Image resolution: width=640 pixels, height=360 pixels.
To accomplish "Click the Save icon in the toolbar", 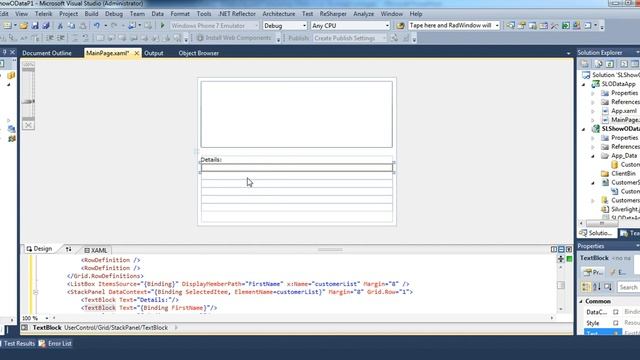I will coord(35,26).
